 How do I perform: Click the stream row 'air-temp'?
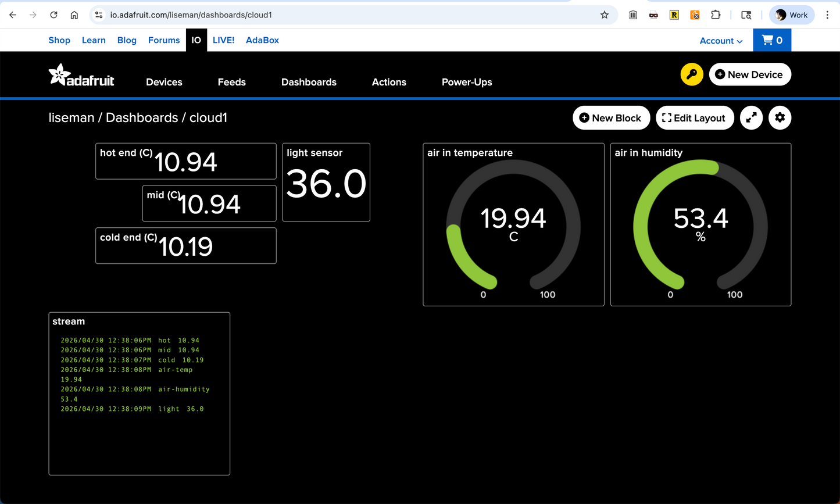[x=127, y=374]
